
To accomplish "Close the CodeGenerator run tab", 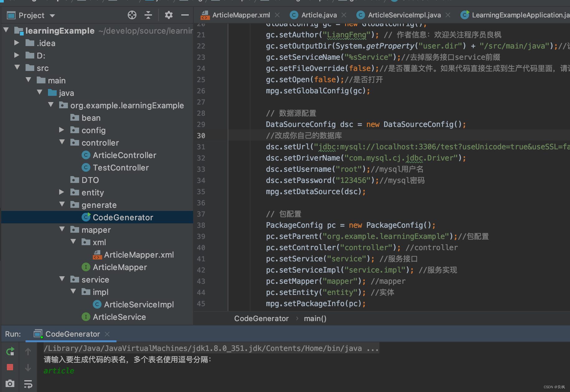I will coord(107,334).
